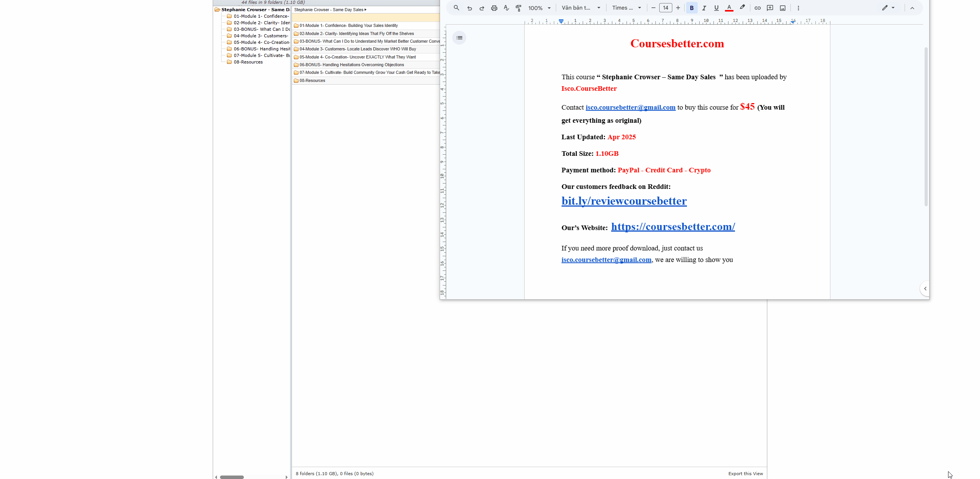Toggle bold formatting
The width and height of the screenshot is (980, 479).
click(x=692, y=8)
